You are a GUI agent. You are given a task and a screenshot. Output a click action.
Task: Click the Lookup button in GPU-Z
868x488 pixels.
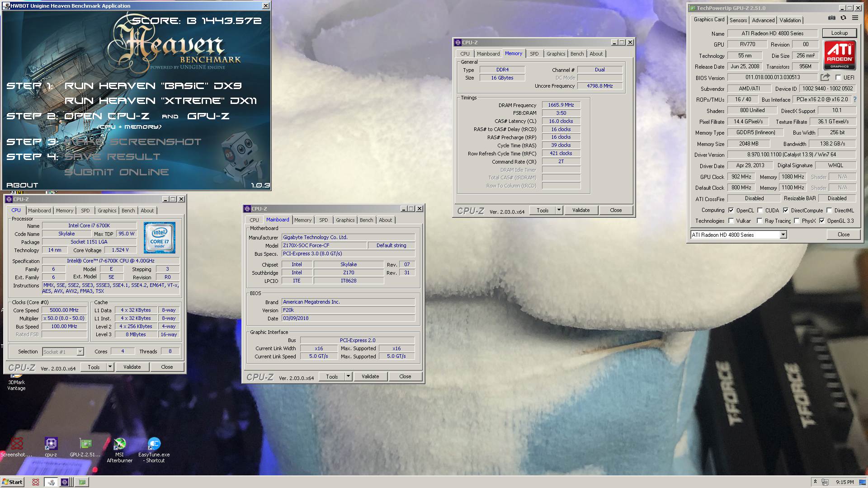coord(839,33)
